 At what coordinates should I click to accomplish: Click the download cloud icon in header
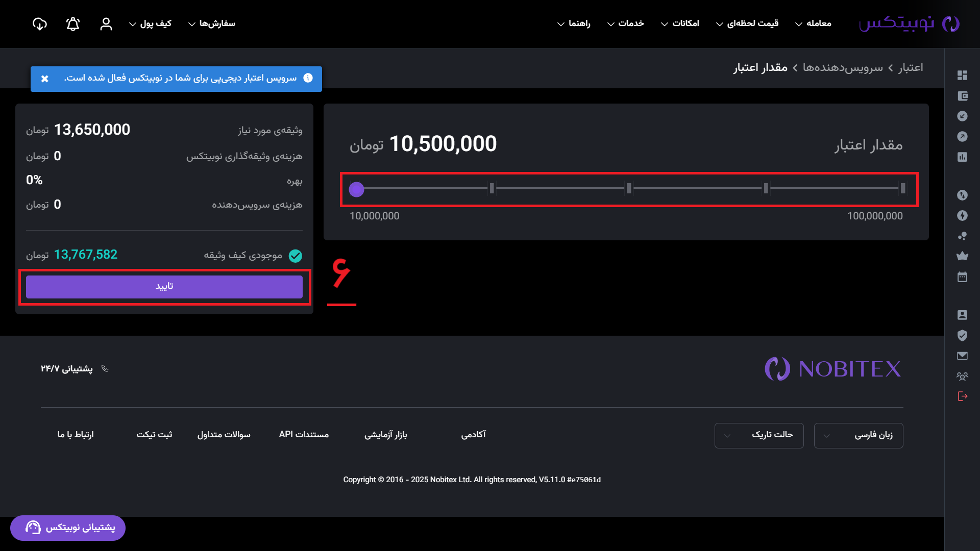[x=40, y=24]
